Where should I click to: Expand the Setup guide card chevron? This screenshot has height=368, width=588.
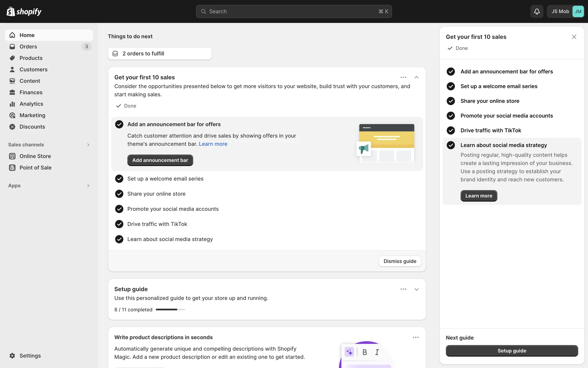coord(416,289)
